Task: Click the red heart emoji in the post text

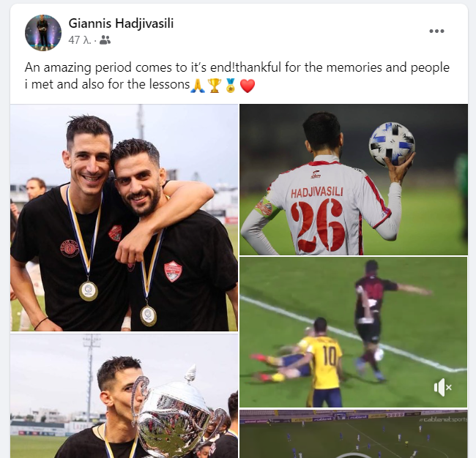Action: point(248,86)
